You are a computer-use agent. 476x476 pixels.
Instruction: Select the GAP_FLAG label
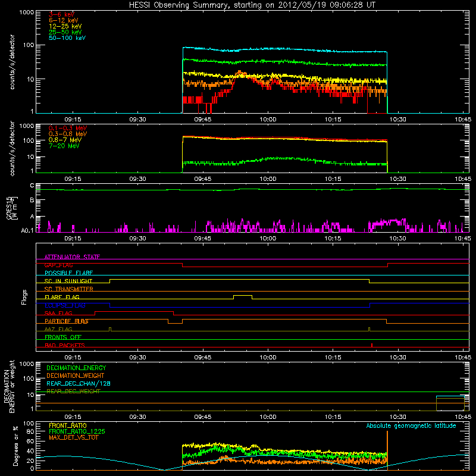coord(58,265)
